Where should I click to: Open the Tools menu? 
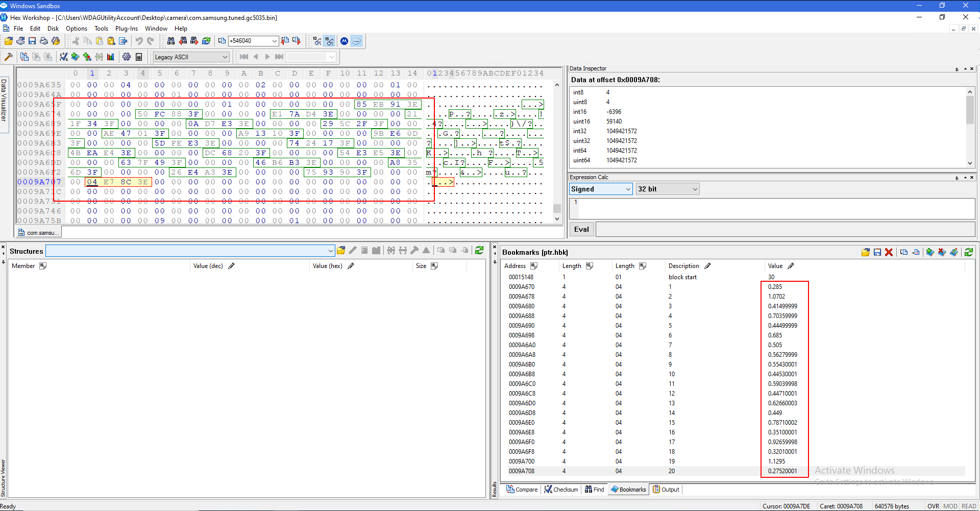tap(101, 29)
